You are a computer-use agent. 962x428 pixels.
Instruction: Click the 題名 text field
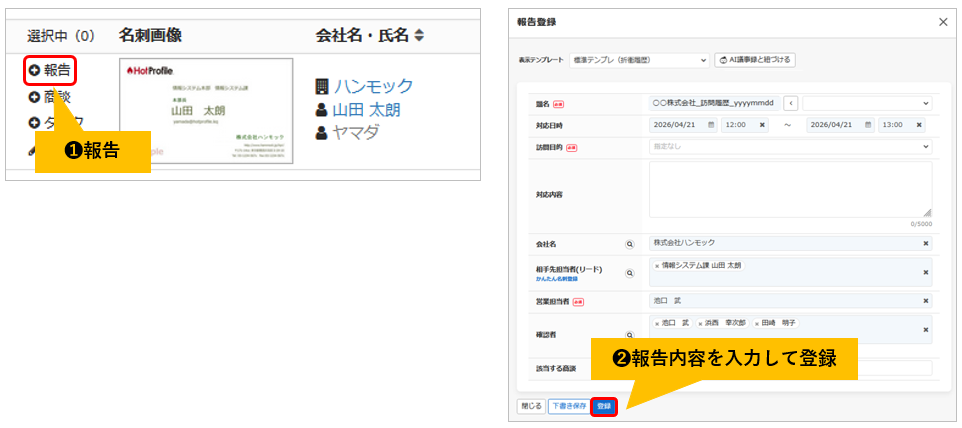pos(714,103)
